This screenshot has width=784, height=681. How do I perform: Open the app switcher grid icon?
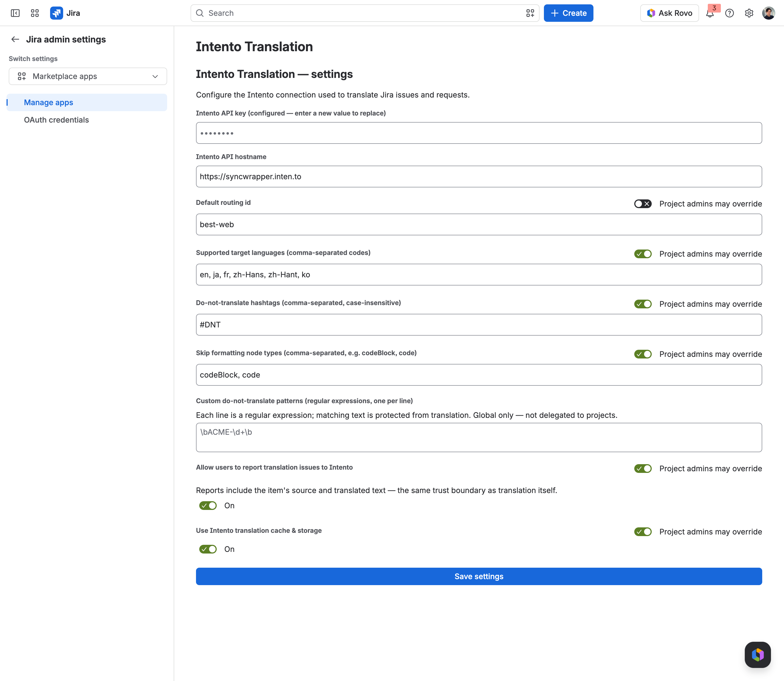click(x=35, y=13)
